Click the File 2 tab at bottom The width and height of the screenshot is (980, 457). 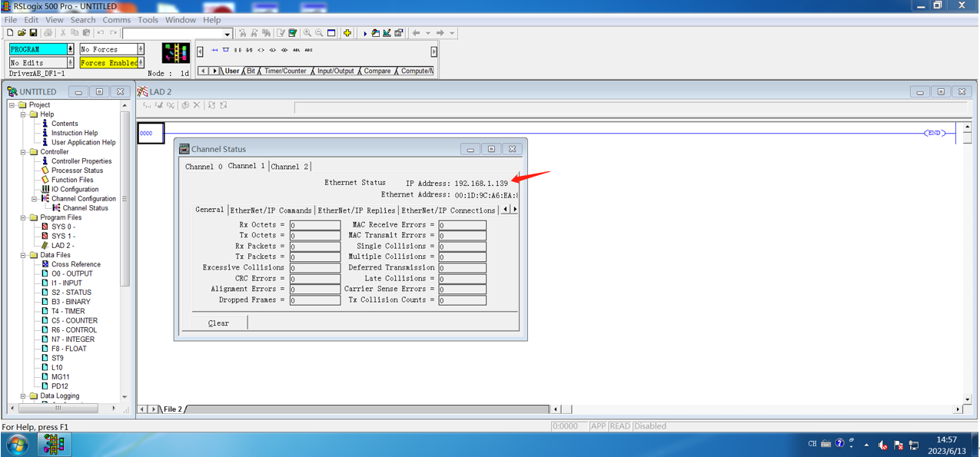[x=172, y=409]
